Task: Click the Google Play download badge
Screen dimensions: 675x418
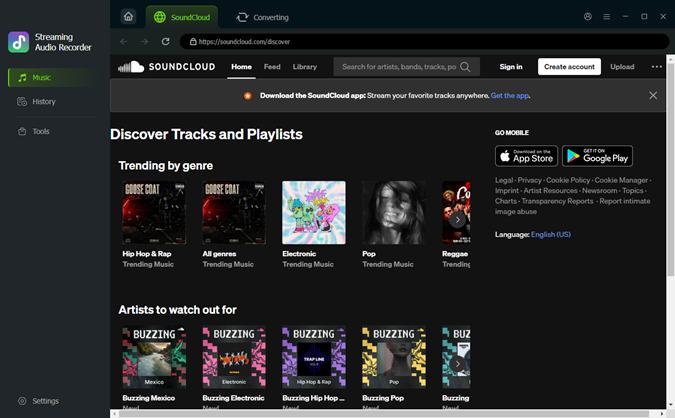Action: coord(598,156)
